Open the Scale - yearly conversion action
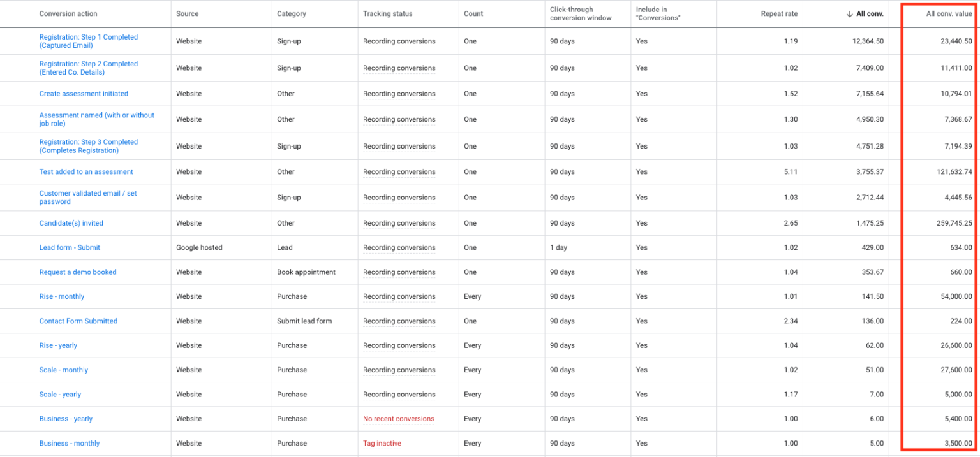The image size is (980, 457). pos(60,394)
